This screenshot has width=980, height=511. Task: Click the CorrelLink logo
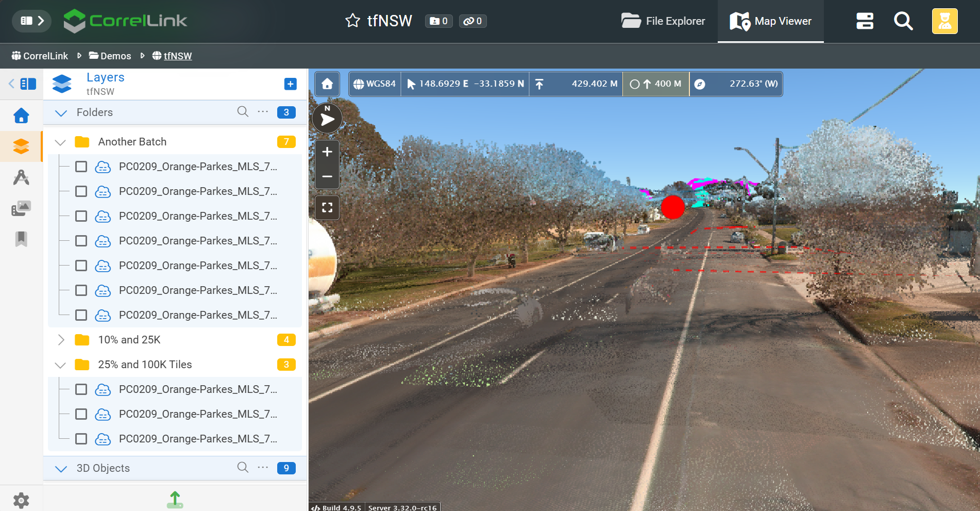(x=125, y=21)
